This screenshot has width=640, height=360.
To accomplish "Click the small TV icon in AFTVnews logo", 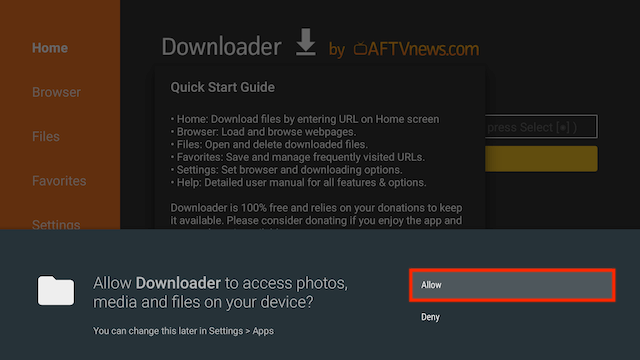I will click(360, 49).
